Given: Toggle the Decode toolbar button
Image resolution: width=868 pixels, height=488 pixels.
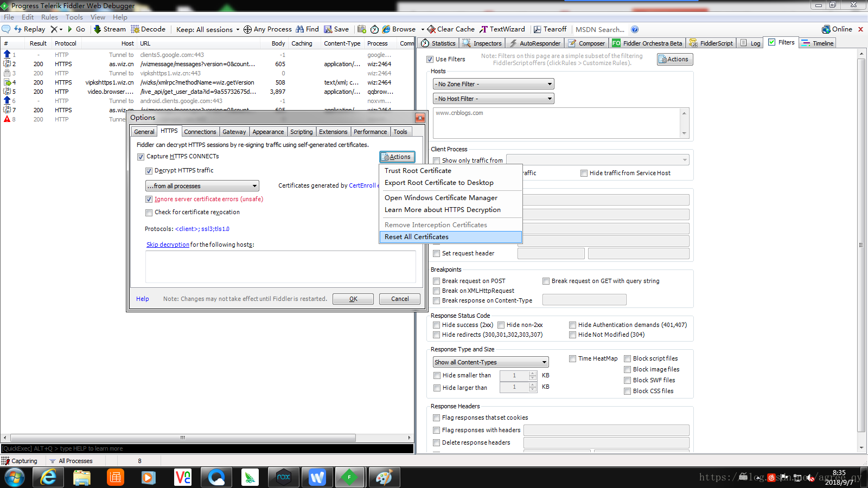Looking at the screenshot, I should 148,29.
